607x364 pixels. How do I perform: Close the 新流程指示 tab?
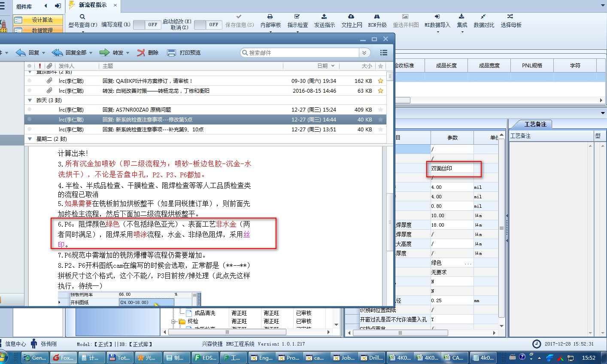(x=115, y=5)
